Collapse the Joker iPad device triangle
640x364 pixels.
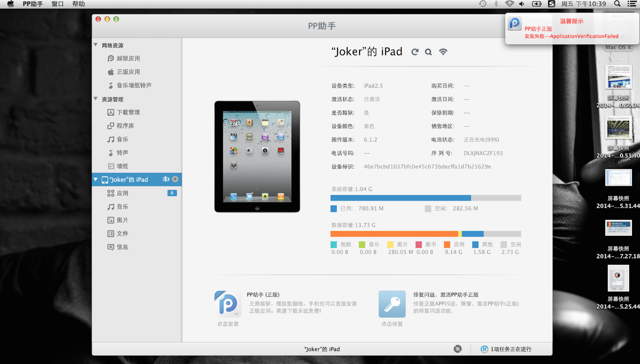tap(96, 179)
